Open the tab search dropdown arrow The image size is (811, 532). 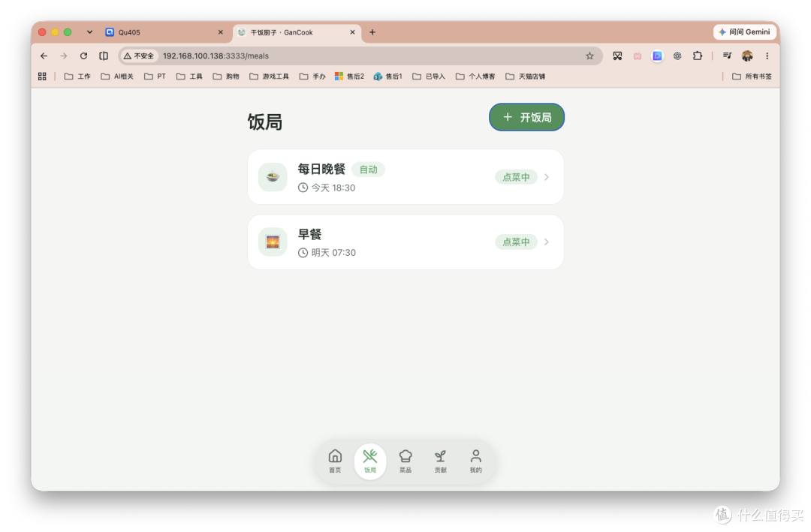coord(89,32)
